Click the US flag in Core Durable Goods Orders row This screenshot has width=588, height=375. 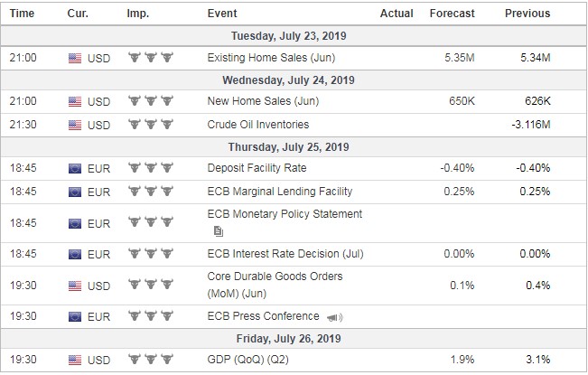pyautogui.click(x=75, y=286)
